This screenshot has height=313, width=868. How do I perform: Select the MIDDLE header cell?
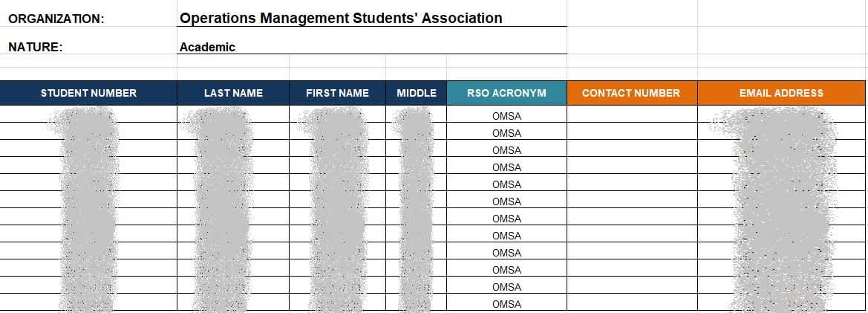[x=417, y=93]
